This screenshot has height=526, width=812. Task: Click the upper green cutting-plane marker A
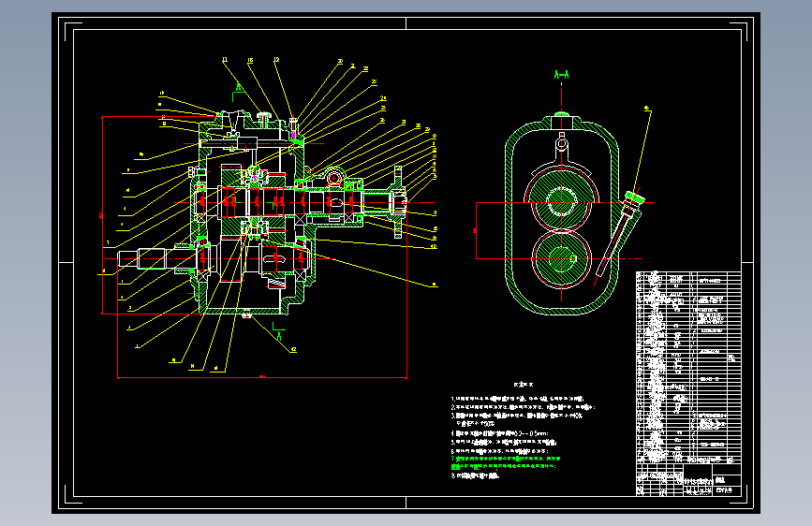point(238,90)
